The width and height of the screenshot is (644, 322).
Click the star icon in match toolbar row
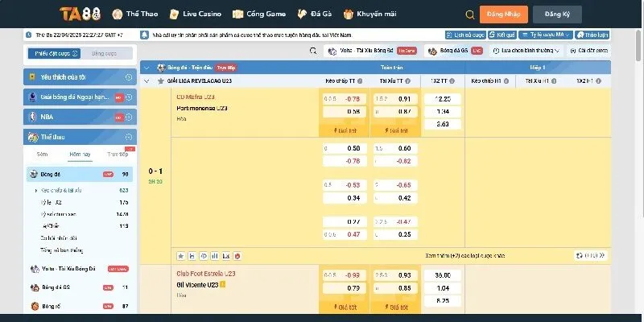point(180,255)
